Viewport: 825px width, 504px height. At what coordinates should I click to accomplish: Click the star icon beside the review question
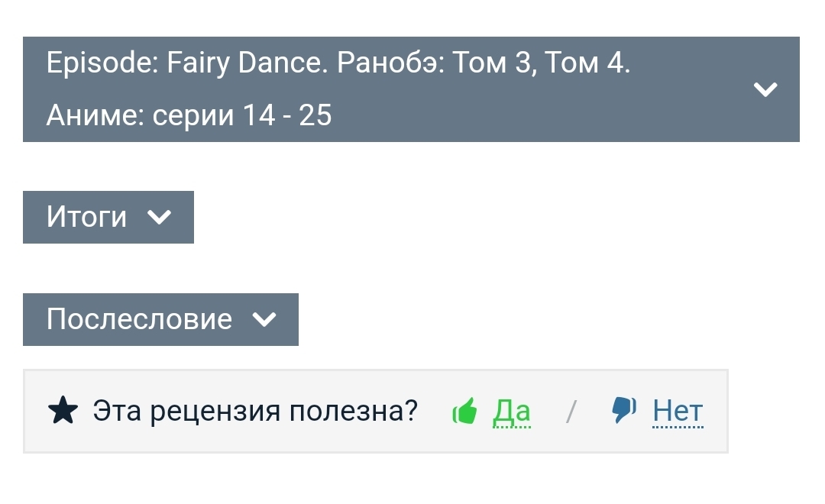[x=63, y=412]
